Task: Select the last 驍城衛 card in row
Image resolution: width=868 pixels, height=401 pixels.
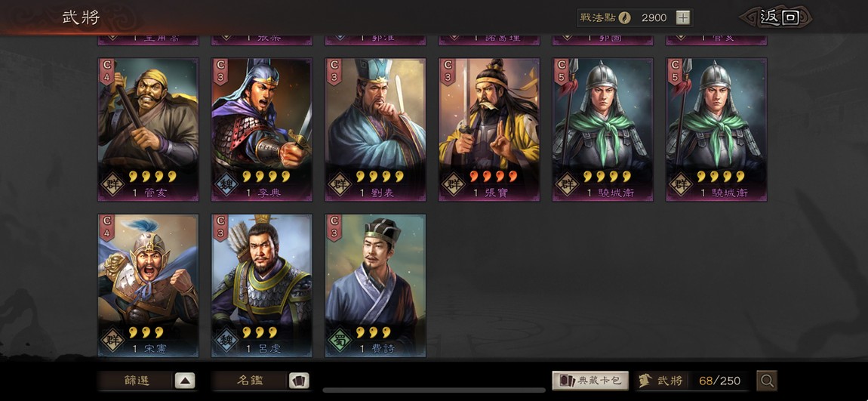Action: (x=716, y=130)
